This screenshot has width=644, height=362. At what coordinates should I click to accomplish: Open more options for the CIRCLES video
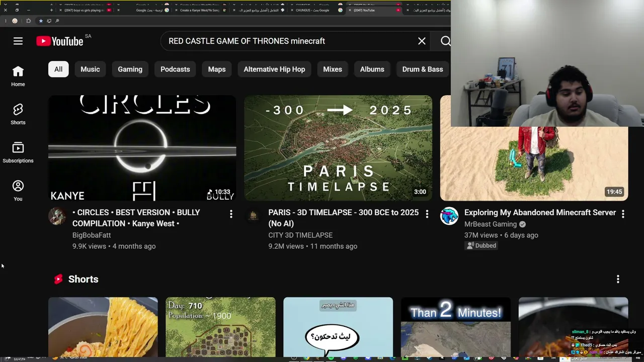coord(231,214)
